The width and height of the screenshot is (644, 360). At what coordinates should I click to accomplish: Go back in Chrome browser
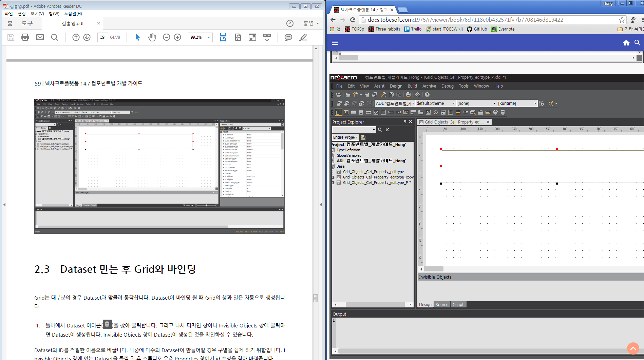(333, 20)
